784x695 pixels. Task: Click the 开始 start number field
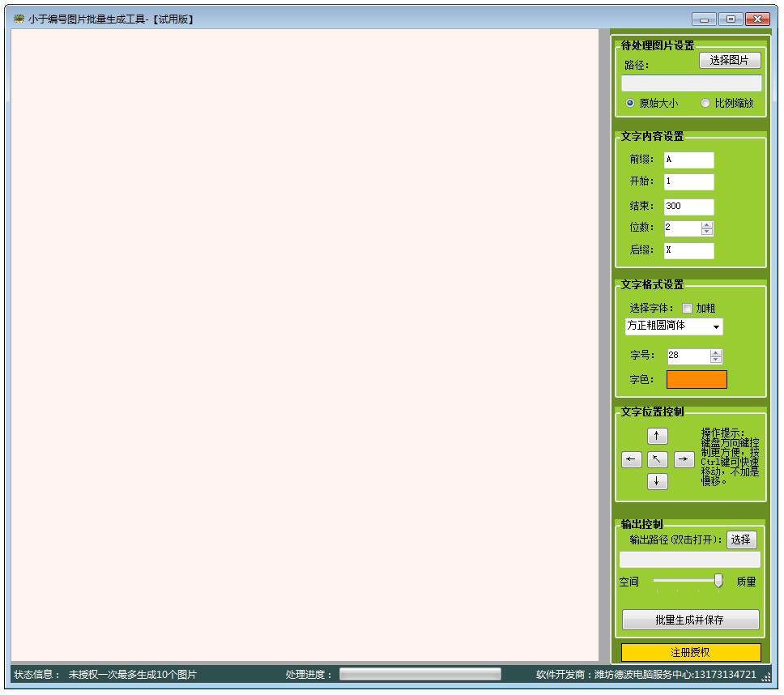[x=688, y=181]
